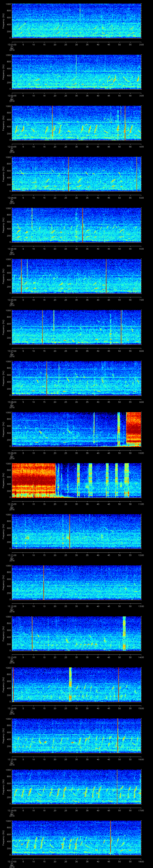The image size is (153, 868).
Task: Click the large red noise block in the 12:10:00 spectrogram
Action: pos(34,480)
